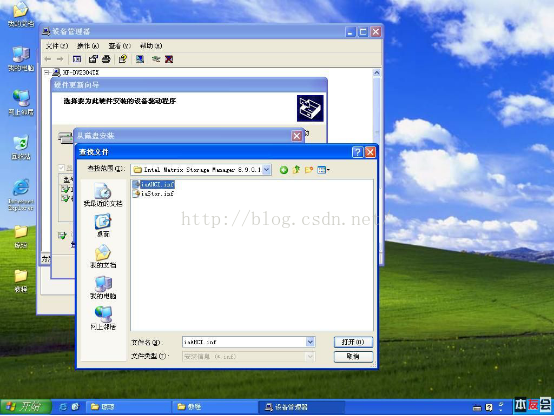Viewport: 554px width, 416px height.
Task: Click the file name input field
Action: click(x=244, y=342)
